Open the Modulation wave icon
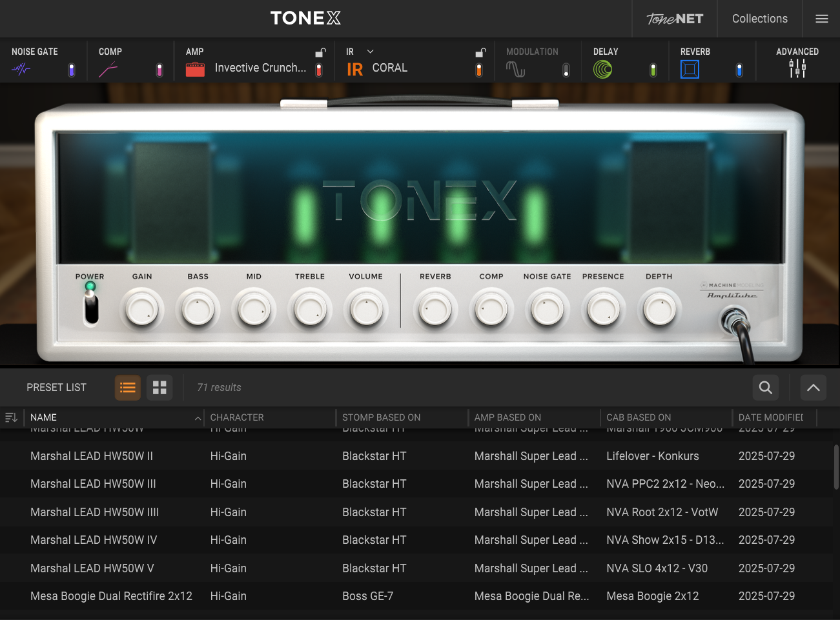This screenshot has height=620, width=840. click(515, 69)
